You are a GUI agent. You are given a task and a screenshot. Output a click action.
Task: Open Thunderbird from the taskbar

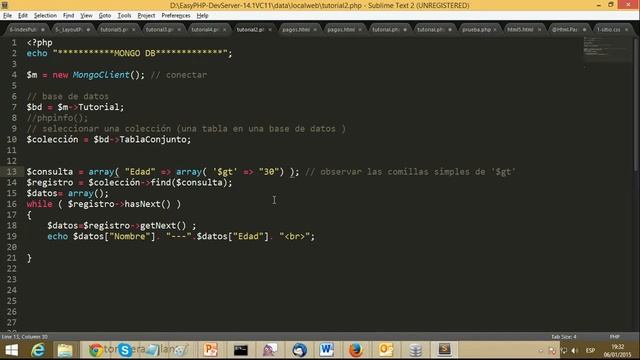tap(299, 350)
